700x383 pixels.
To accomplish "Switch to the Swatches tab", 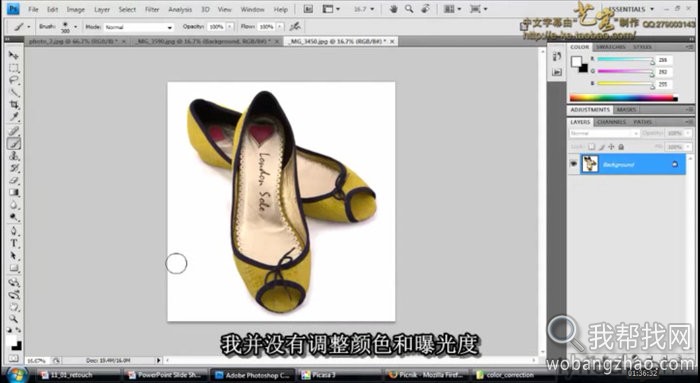I will 611,47.
